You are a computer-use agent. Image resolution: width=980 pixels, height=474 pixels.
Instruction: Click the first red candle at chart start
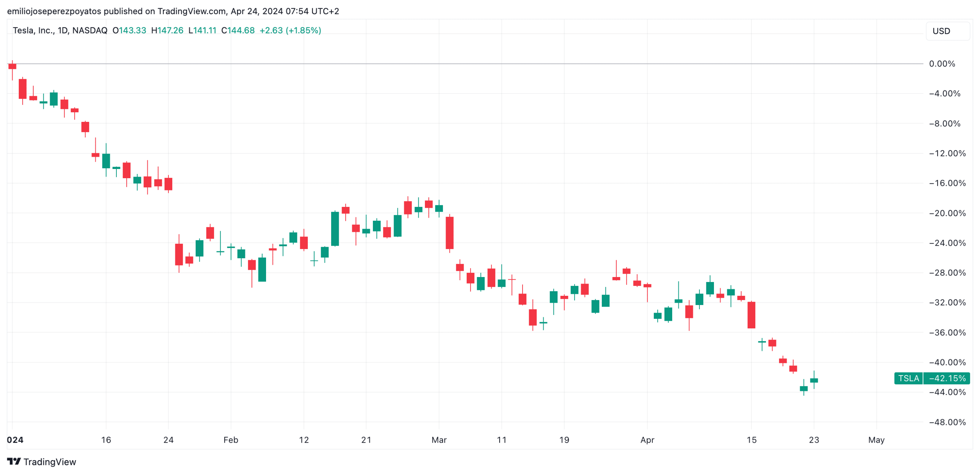coord(12,66)
